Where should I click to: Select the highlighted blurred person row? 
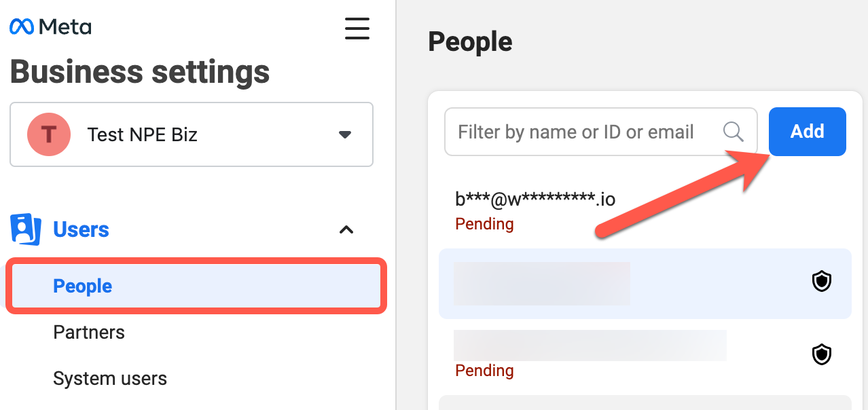click(611, 284)
